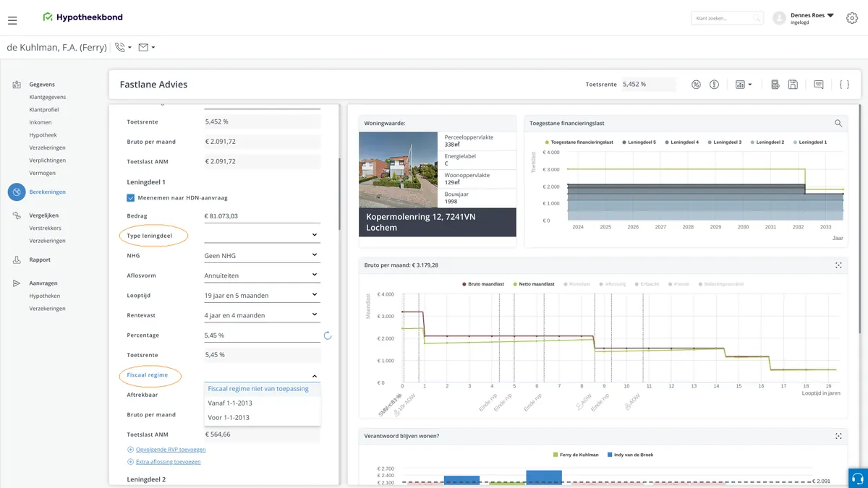868x488 pixels.
Task: Select Voor 1-1-2013 in Fiscaal regime list
Action: pyautogui.click(x=263, y=418)
